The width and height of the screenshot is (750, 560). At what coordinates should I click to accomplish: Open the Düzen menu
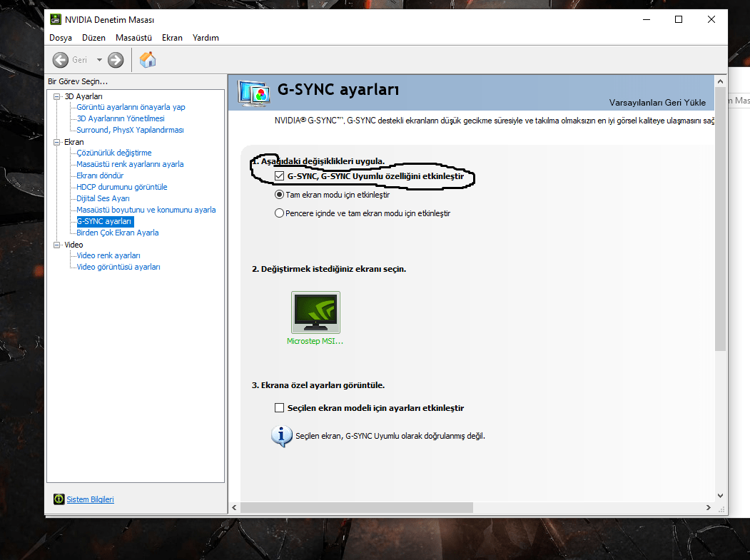click(93, 38)
